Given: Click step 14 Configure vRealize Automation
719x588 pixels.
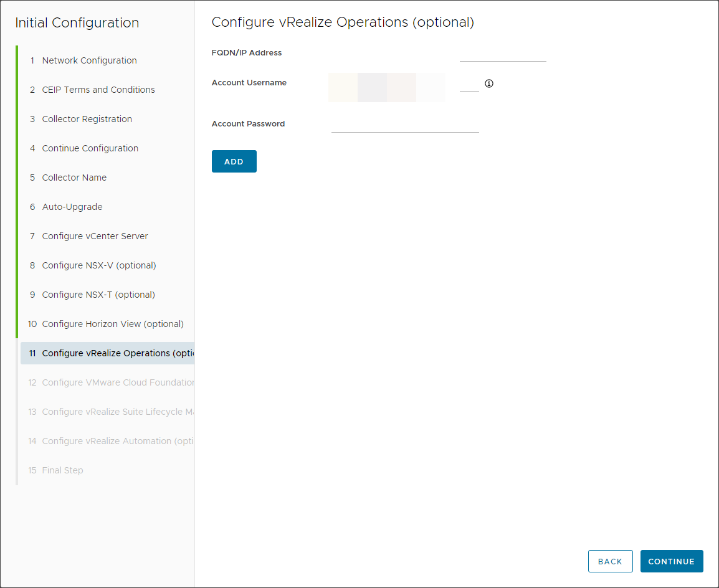Looking at the screenshot, I should point(107,442).
